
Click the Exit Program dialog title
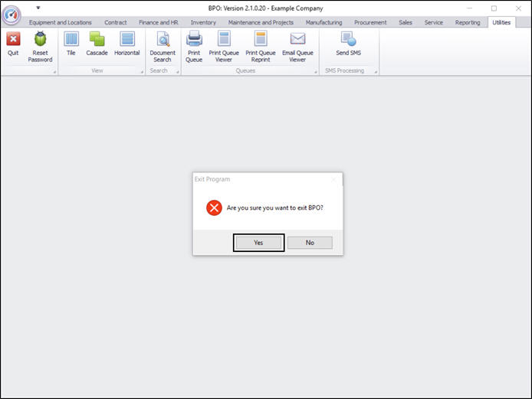pyautogui.click(x=212, y=179)
